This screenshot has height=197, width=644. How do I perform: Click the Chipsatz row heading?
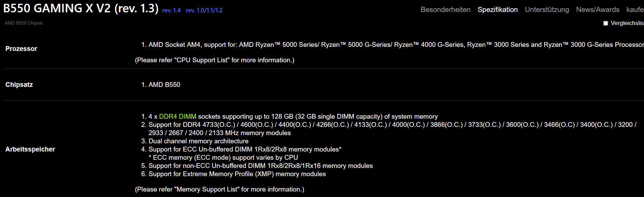point(19,84)
